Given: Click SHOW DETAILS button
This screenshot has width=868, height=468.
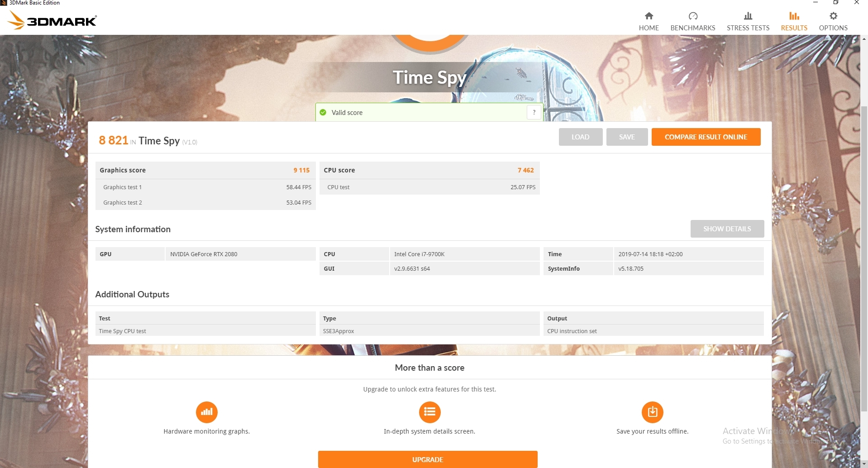Looking at the screenshot, I should [x=727, y=229].
